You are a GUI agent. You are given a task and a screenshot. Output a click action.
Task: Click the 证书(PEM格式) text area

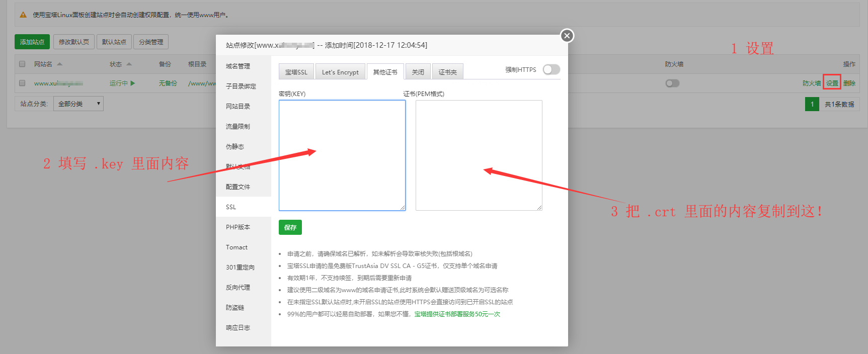tap(479, 155)
